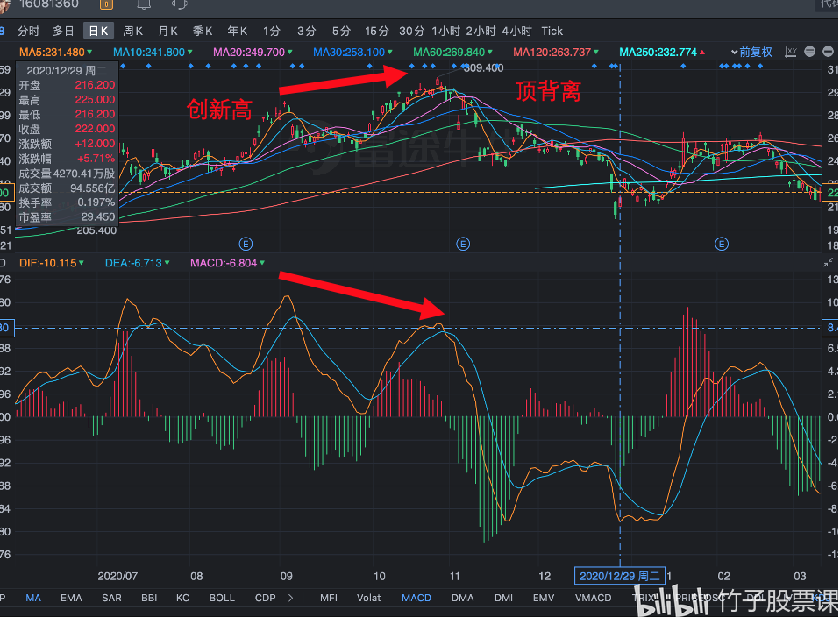
Task: Open the 前复权 adjustment dropdown
Action: pos(751,52)
